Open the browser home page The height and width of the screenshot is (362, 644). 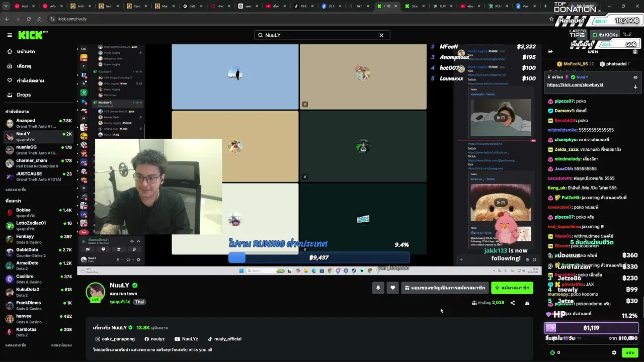point(39,19)
